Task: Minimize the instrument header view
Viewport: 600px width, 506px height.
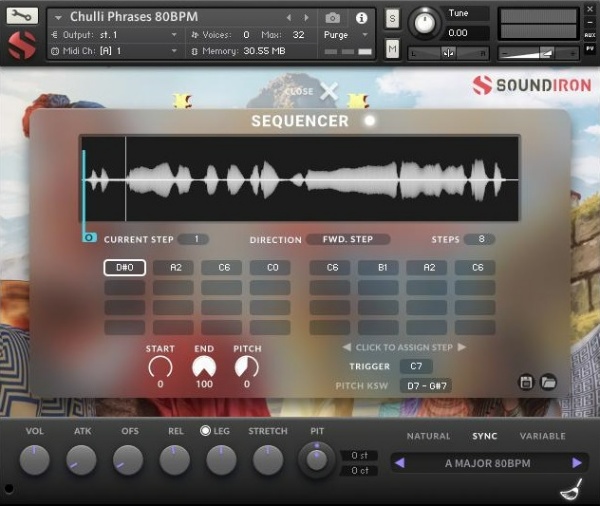Action: tap(590, 22)
